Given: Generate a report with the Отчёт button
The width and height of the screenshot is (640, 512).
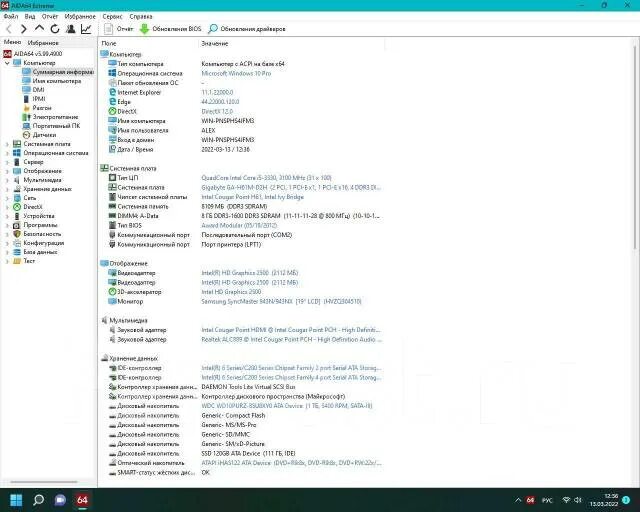Looking at the screenshot, I should point(118,29).
